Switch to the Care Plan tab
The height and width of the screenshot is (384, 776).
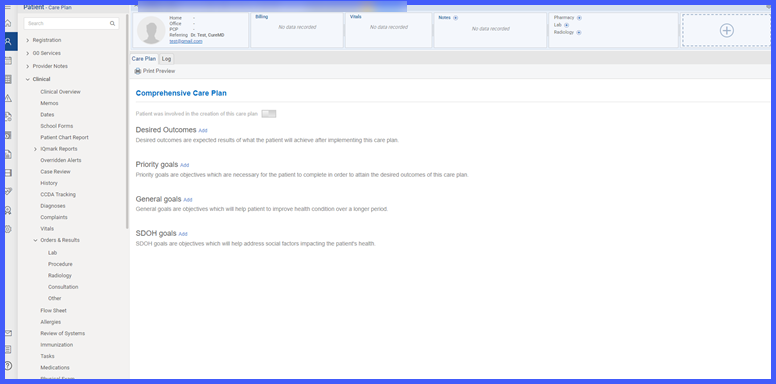point(144,59)
